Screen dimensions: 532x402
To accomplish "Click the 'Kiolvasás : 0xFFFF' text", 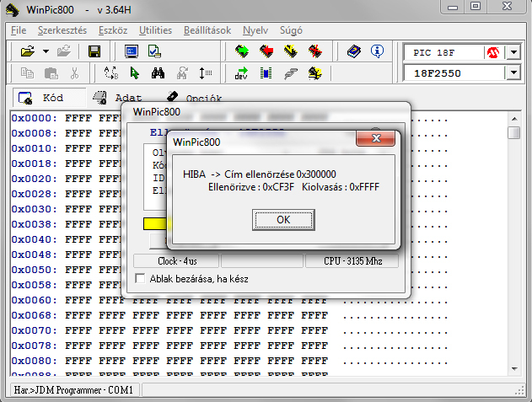I will point(341,187).
